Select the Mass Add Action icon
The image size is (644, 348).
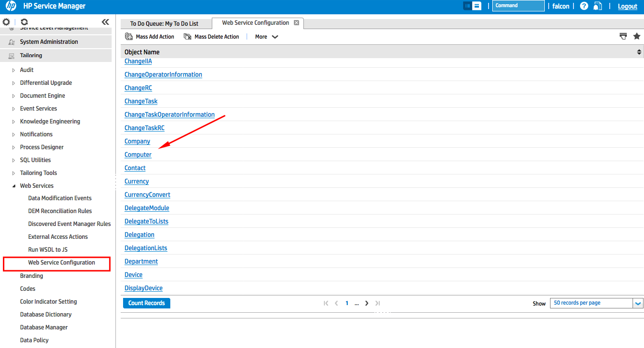click(129, 36)
